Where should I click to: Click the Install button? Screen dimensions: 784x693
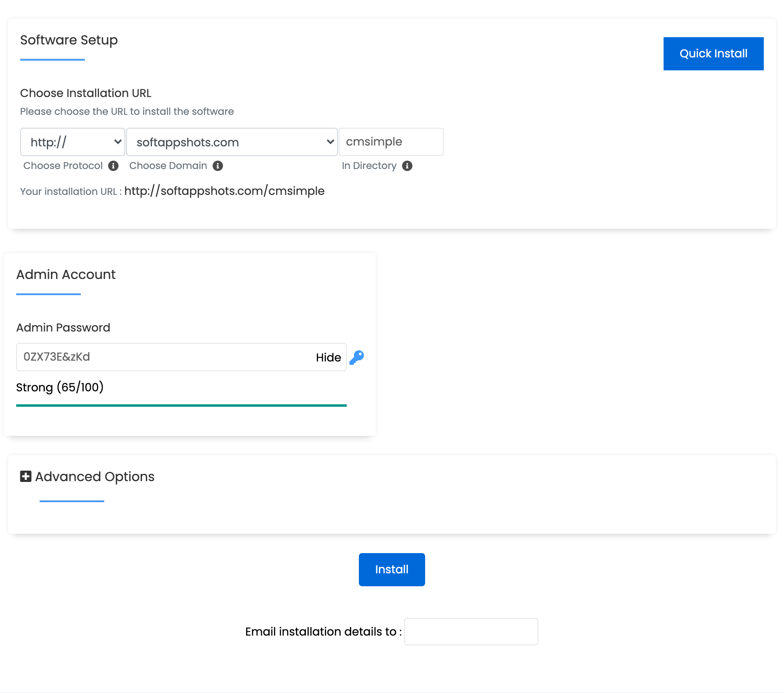tap(391, 569)
